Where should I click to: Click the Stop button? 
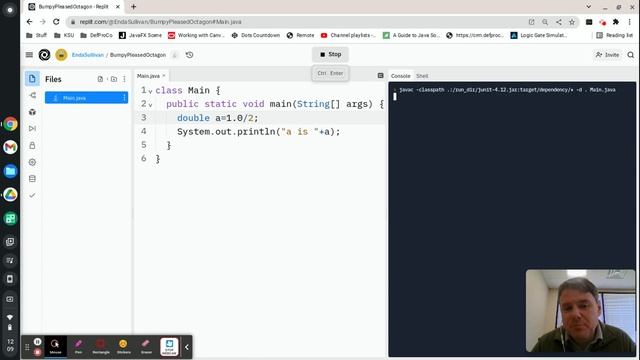tap(330, 54)
